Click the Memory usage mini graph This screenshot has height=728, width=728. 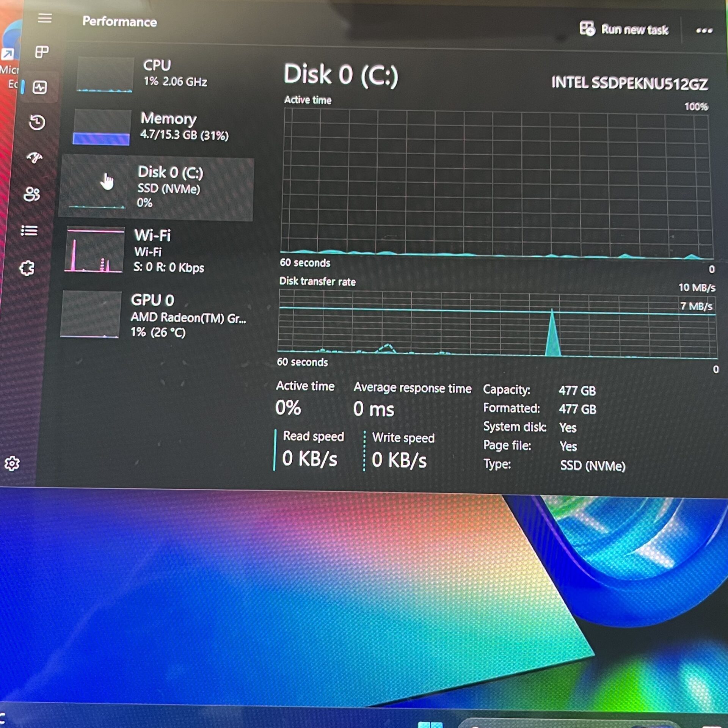(102, 127)
